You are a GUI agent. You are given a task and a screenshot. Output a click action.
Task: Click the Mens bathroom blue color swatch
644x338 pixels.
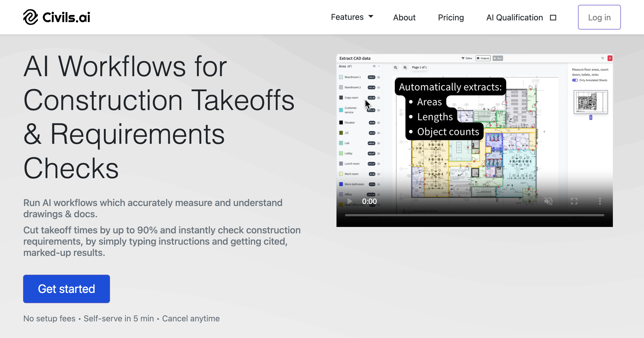point(341,184)
